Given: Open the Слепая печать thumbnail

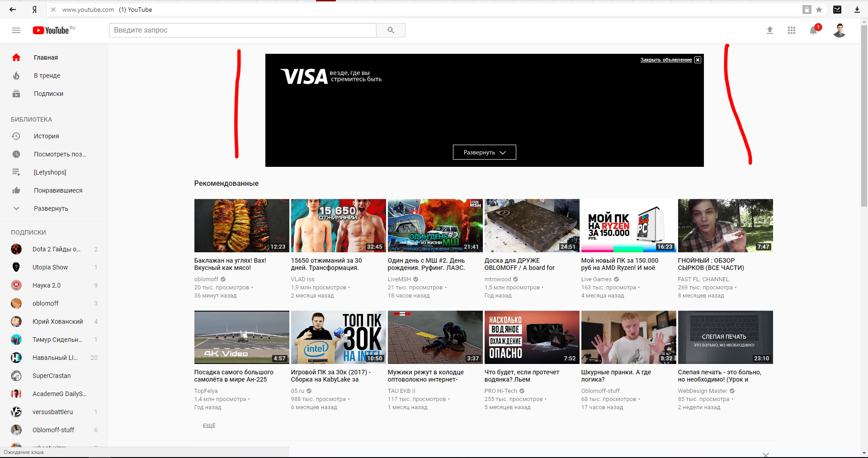Looking at the screenshot, I should click(x=725, y=337).
